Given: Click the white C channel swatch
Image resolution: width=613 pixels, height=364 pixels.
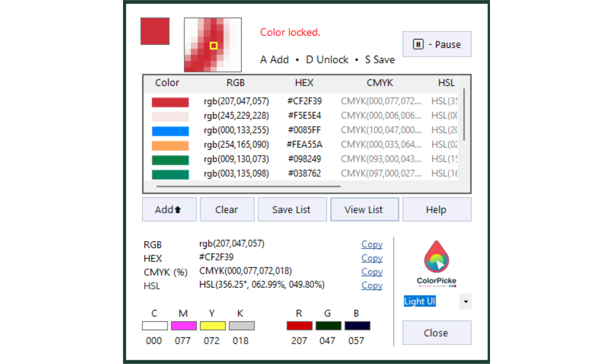Looking at the screenshot, I should [x=155, y=326].
